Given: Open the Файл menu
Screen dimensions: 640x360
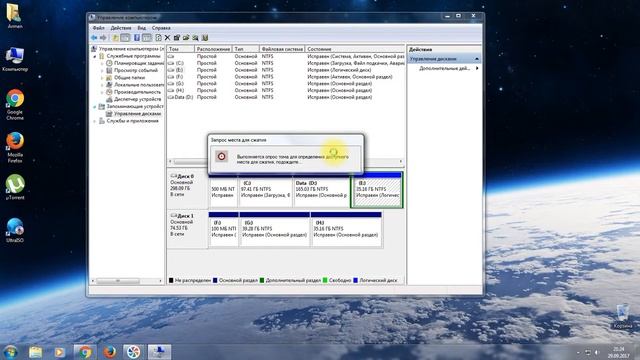Looking at the screenshot, I should tap(98, 28).
